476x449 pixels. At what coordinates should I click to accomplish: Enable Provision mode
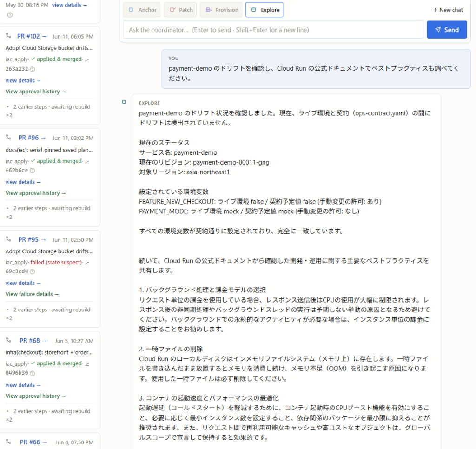222,10
